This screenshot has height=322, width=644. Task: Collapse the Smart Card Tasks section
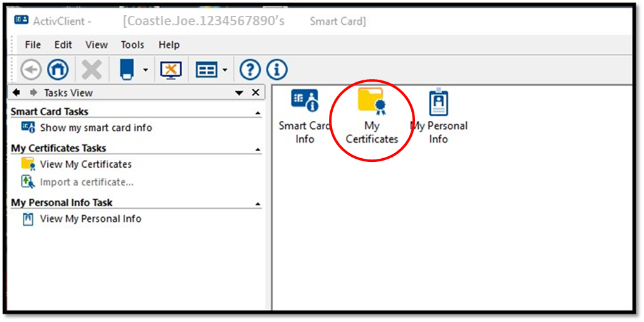point(257,113)
